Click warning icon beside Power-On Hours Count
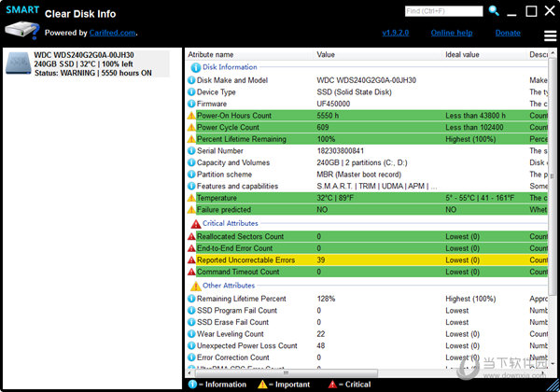Screen dimensions: 560x392 [191, 116]
